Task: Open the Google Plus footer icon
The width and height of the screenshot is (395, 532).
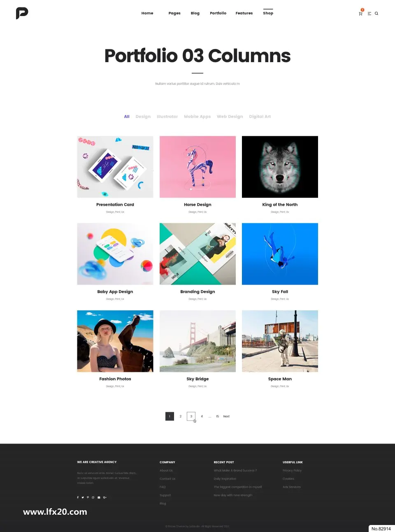Action: coord(105,497)
